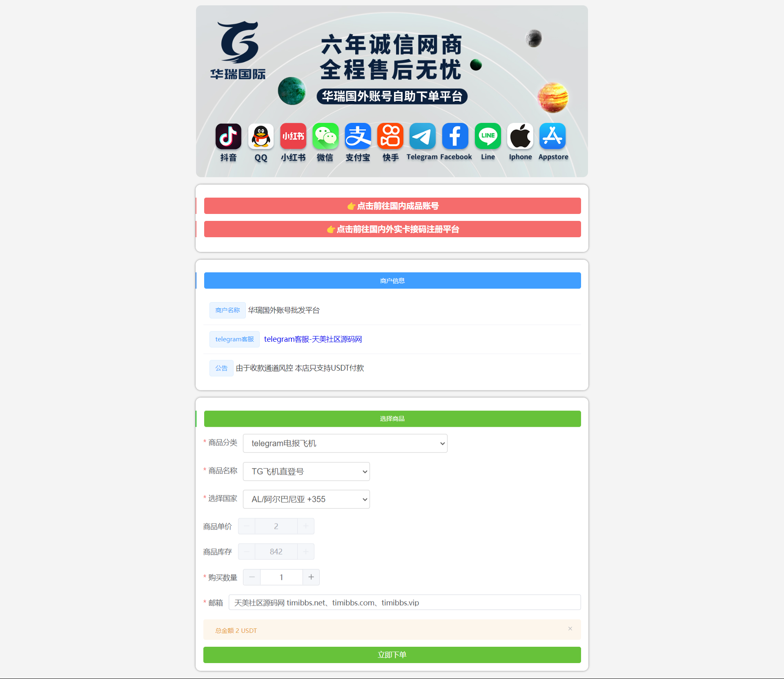Click 点击前往国内外实卡接码注册平台 link
This screenshot has height=679, width=784.
point(393,229)
